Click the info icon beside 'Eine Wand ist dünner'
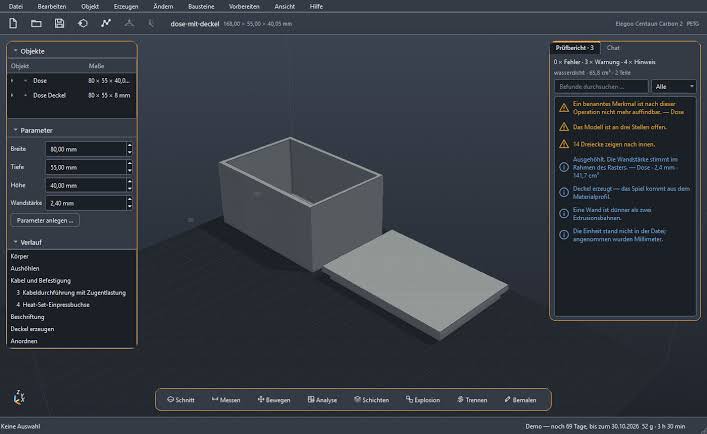Screen dimensions: 707x434 (x=564, y=214)
